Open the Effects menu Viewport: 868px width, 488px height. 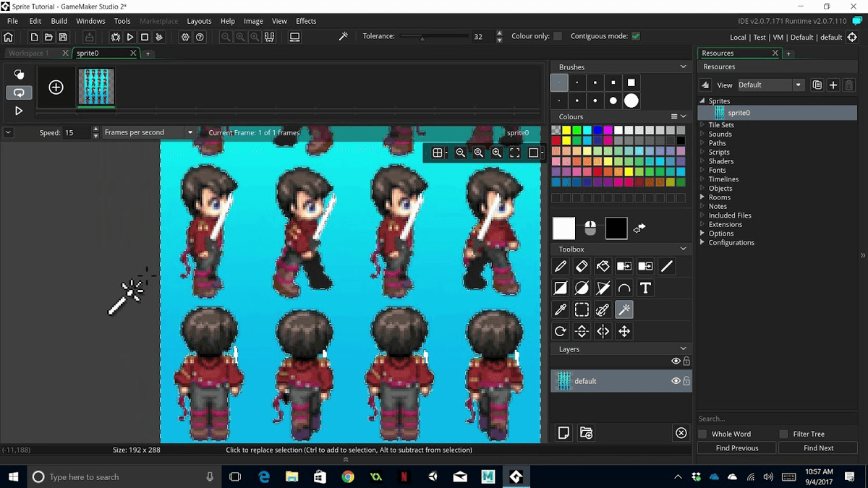(x=306, y=21)
